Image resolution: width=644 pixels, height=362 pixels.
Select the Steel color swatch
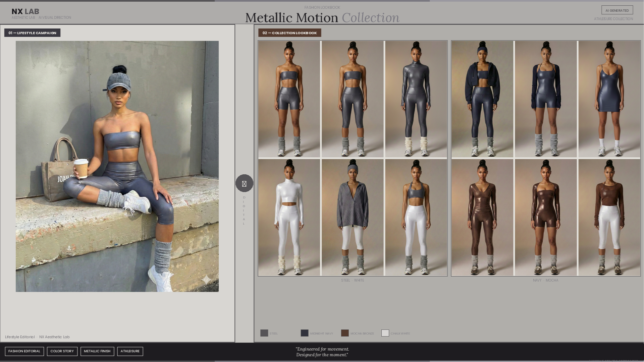264,333
